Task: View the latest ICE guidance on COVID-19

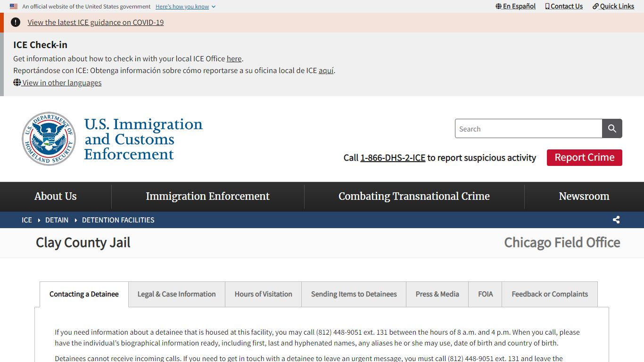Action: click(96, 22)
